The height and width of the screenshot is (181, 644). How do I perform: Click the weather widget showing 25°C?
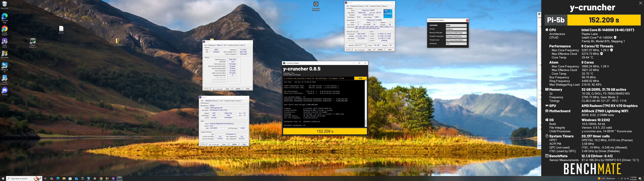[x=607, y=178]
